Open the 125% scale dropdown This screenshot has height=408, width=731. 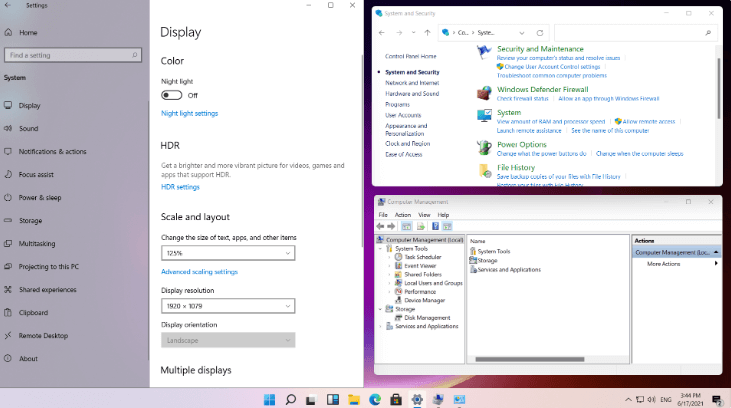click(x=228, y=253)
